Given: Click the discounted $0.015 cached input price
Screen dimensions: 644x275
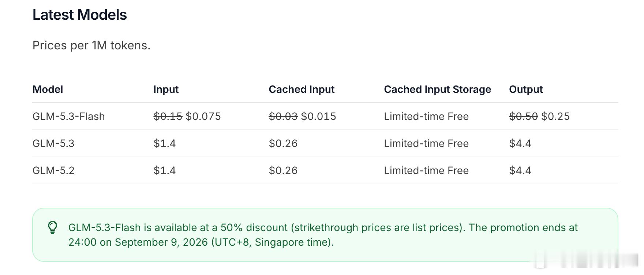Looking at the screenshot, I should [x=319, y=116].
